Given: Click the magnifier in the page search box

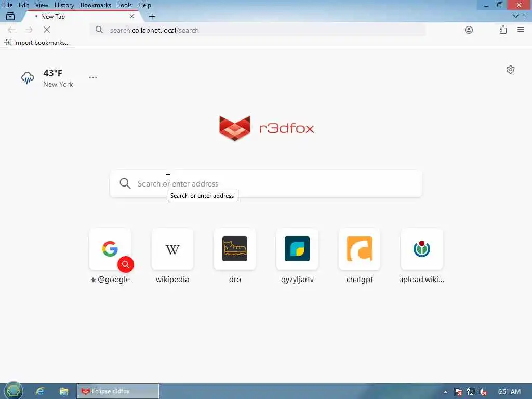Looking at the screenshot, I should click(x=125, y=183).
